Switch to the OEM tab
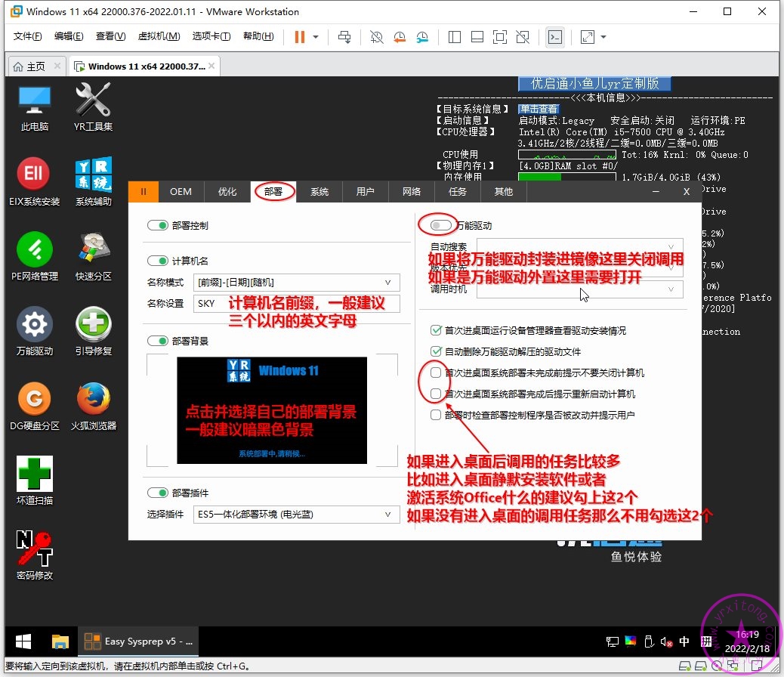Screen dimensions: 784x677 pyautogui.click(x=181, y=192)
